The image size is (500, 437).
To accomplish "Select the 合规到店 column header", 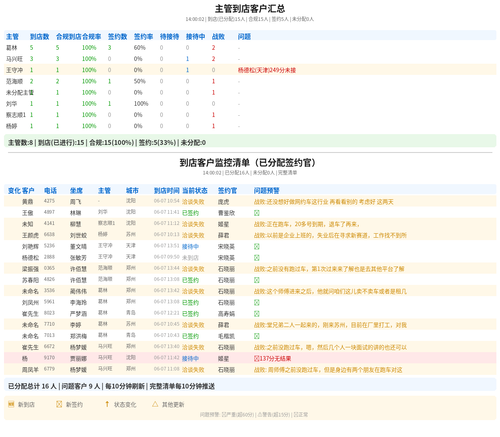I will click(x=69, y=37).
